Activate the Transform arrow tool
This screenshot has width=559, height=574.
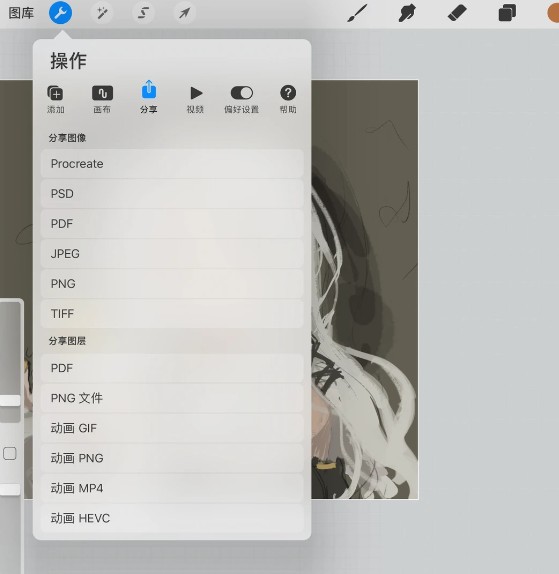184,13
